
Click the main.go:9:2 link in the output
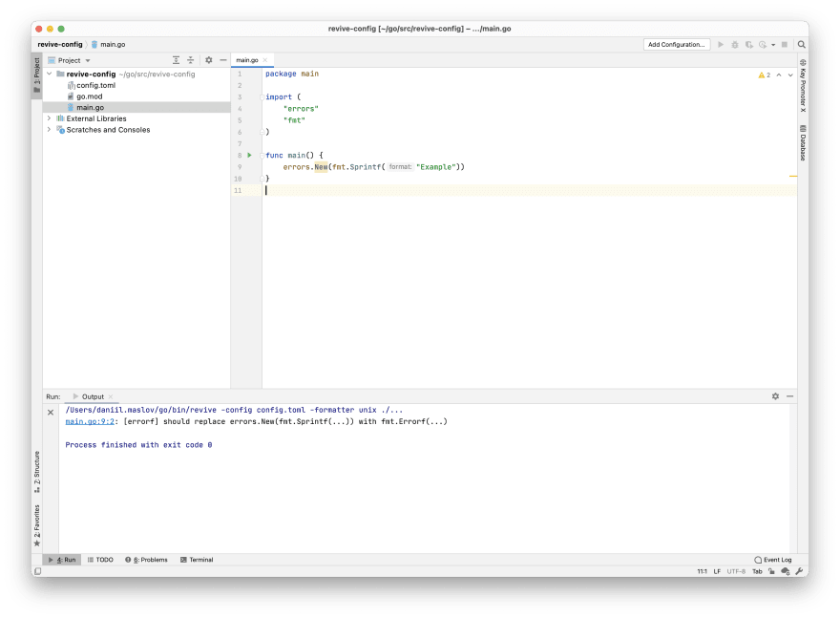(90, 421)
